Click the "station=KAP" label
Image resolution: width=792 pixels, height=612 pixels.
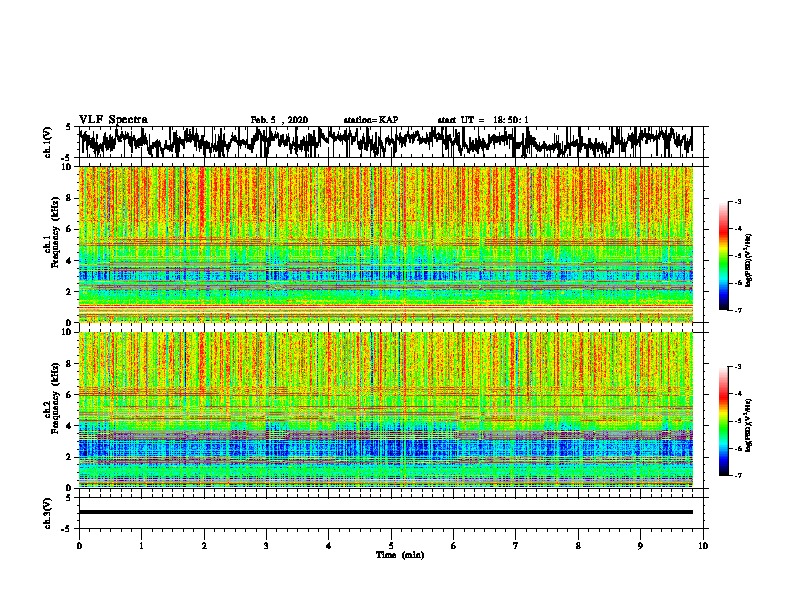point(371,120)
